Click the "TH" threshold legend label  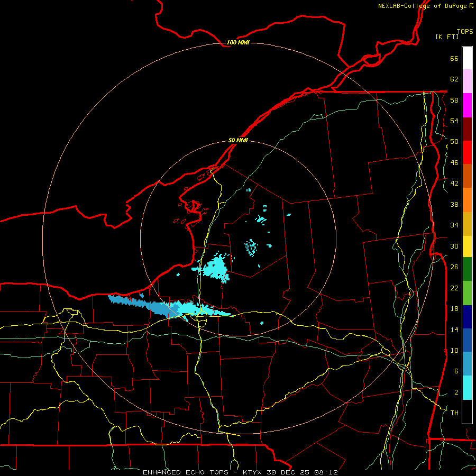(x=454, y=413)
